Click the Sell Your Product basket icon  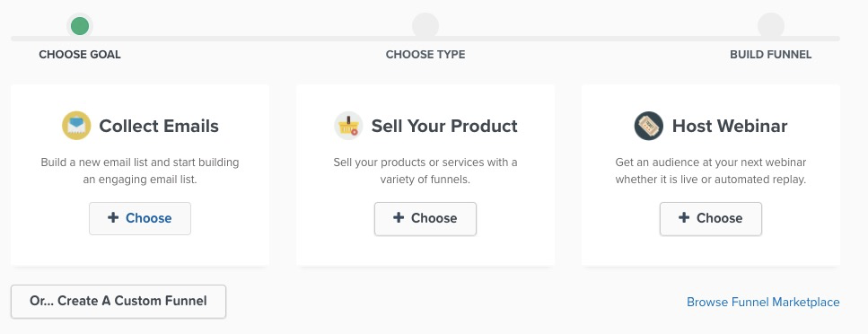(x=349, y=126)
